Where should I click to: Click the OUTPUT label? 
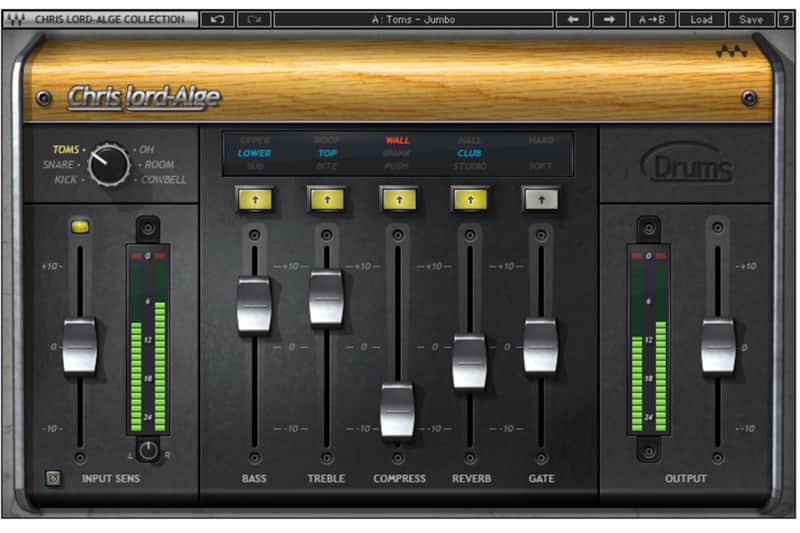click(686, 478)
